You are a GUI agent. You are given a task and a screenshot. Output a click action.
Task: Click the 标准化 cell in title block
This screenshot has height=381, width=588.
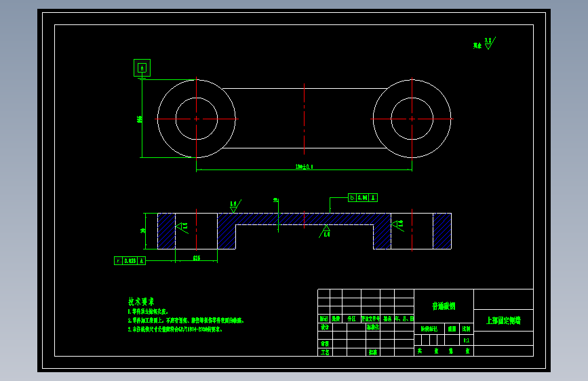pos(373,327)
